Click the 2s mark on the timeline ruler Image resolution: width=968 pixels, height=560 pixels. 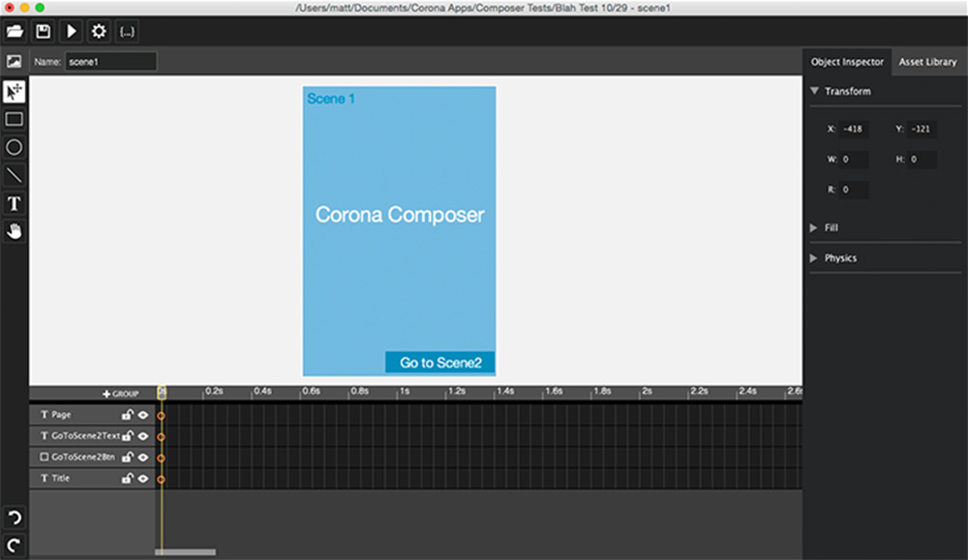tap(647, 392)
